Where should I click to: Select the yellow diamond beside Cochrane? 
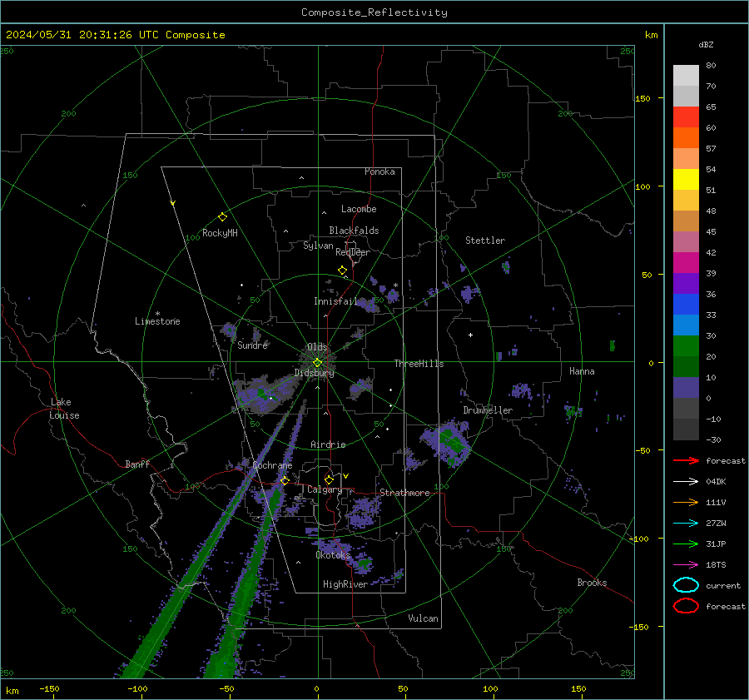285,480
